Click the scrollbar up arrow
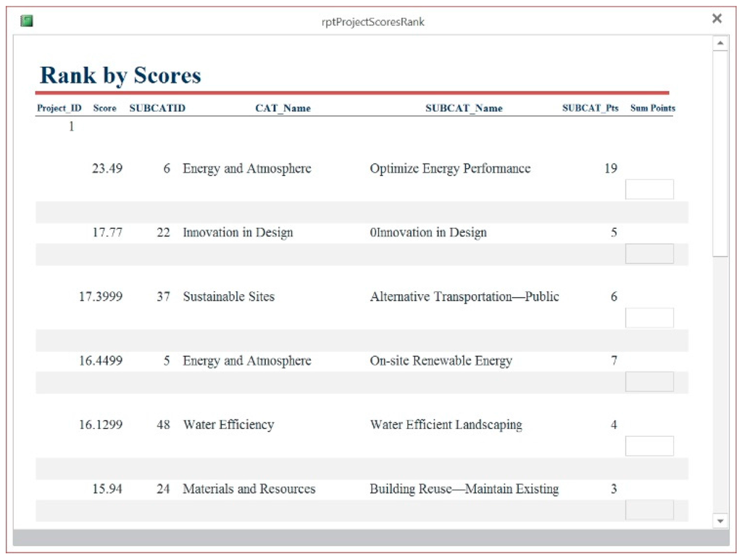This screenshot has height=560, width=742. (x=720, y=44)
